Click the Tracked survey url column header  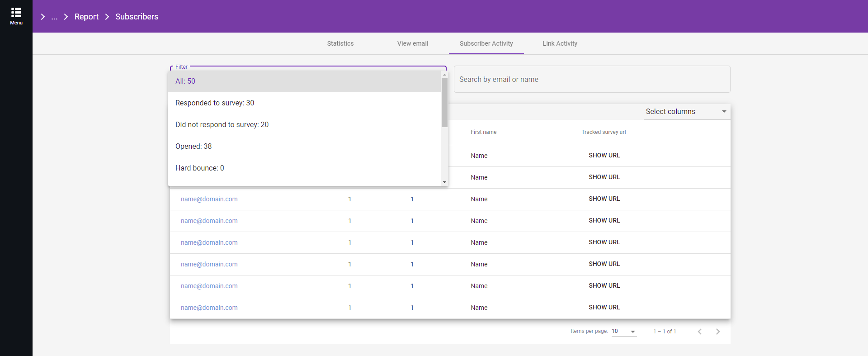[x=604, y=132]
